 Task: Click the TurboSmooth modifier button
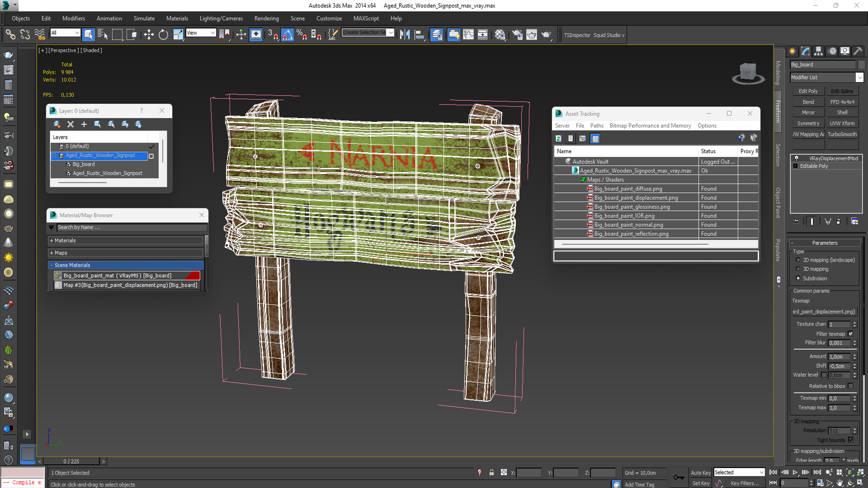coord(842,134)
